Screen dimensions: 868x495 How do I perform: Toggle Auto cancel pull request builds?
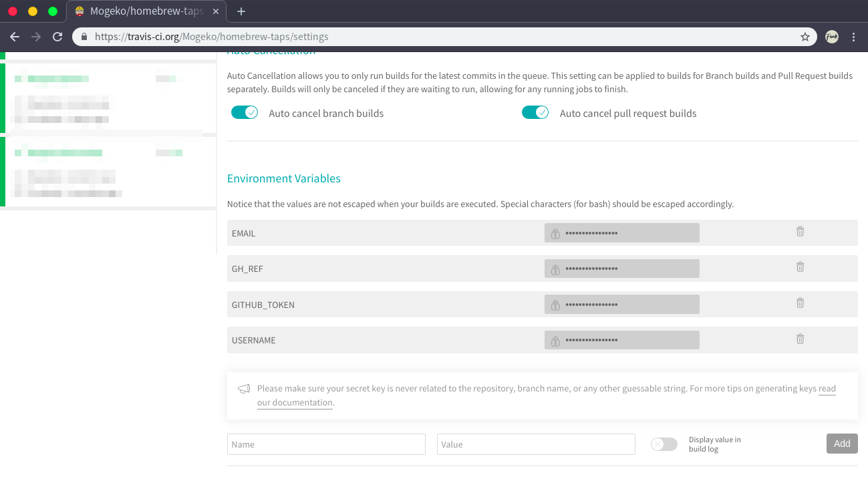tap(535, 113)
